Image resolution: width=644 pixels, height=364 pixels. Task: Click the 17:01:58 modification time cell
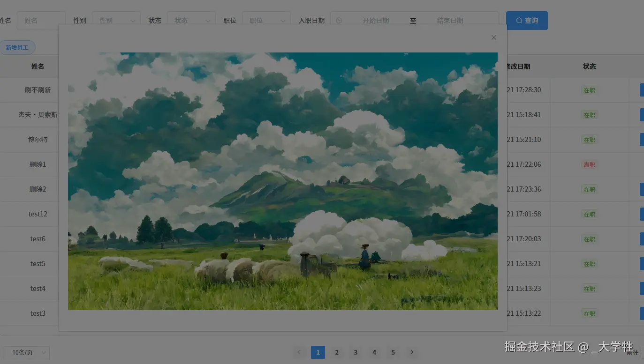pos(524,214)
